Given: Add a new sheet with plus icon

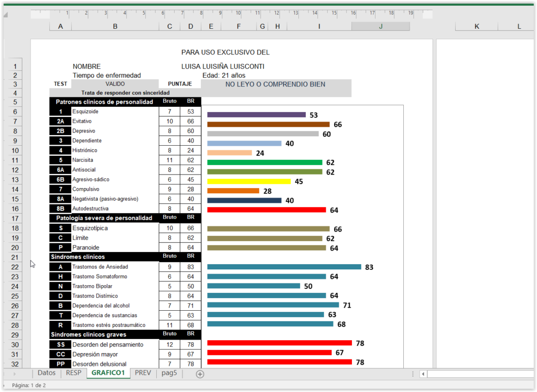Looking at the screenshot, I should 200,374.
